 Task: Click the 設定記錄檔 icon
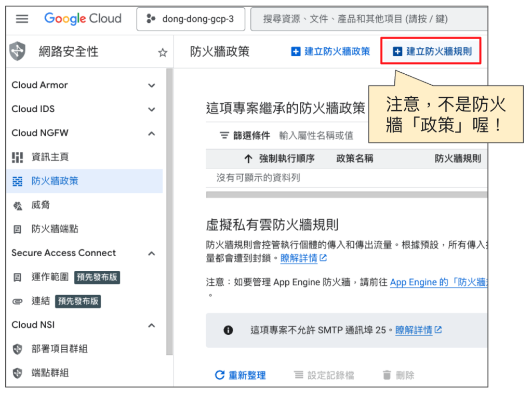298,375
